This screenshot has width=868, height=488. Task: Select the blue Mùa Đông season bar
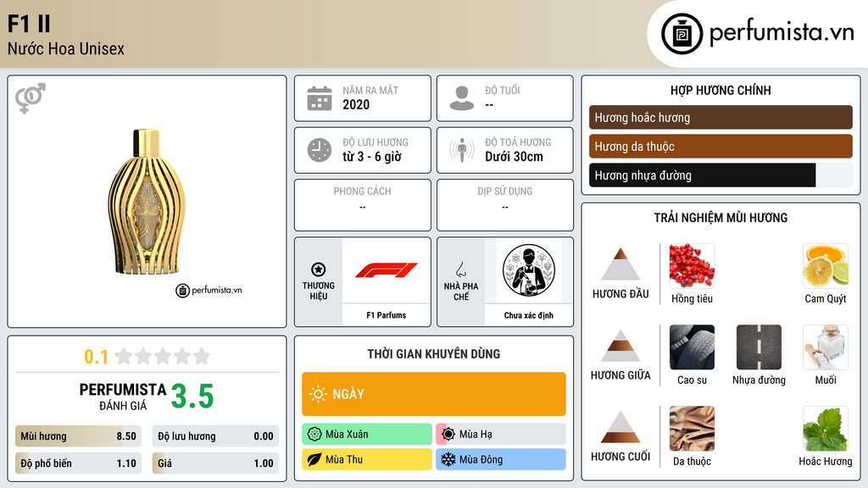coord(501,459)
